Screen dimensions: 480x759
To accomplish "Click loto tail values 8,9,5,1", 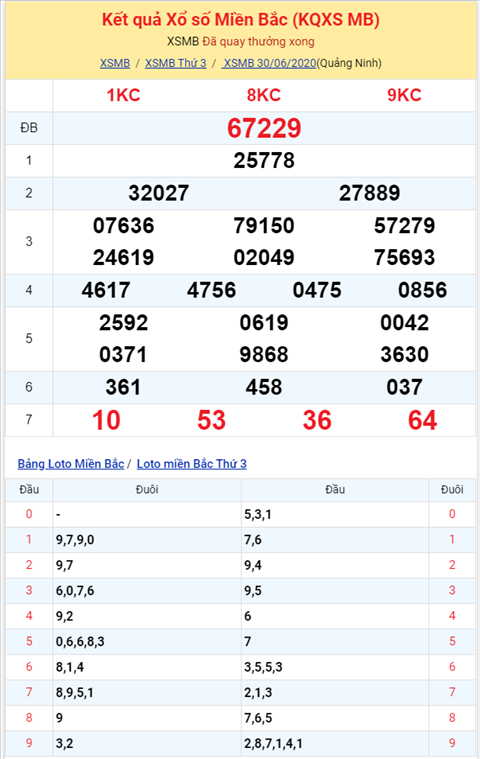I will coord(75,693).
